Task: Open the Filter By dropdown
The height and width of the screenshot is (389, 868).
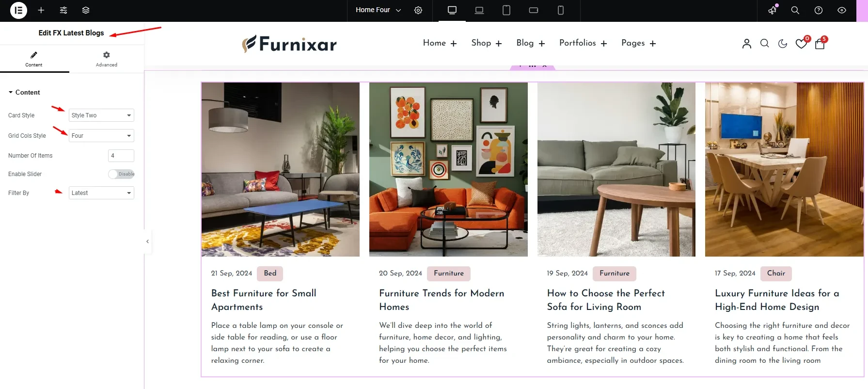Action: [x=101, y=193]
